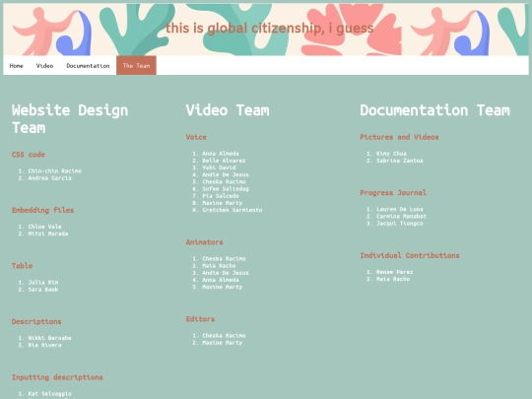Click the CSS code subheading
The image size is (532, 399).
pos(29,155)
